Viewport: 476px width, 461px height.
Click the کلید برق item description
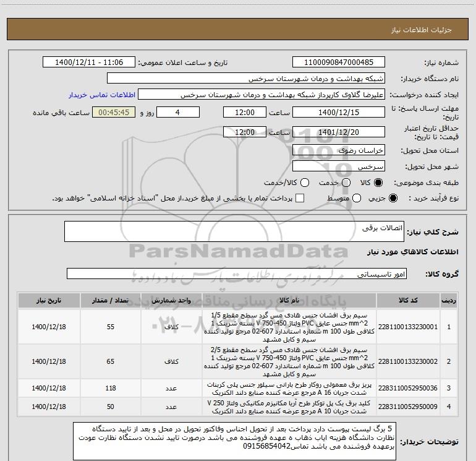click(x=289, y=407)
